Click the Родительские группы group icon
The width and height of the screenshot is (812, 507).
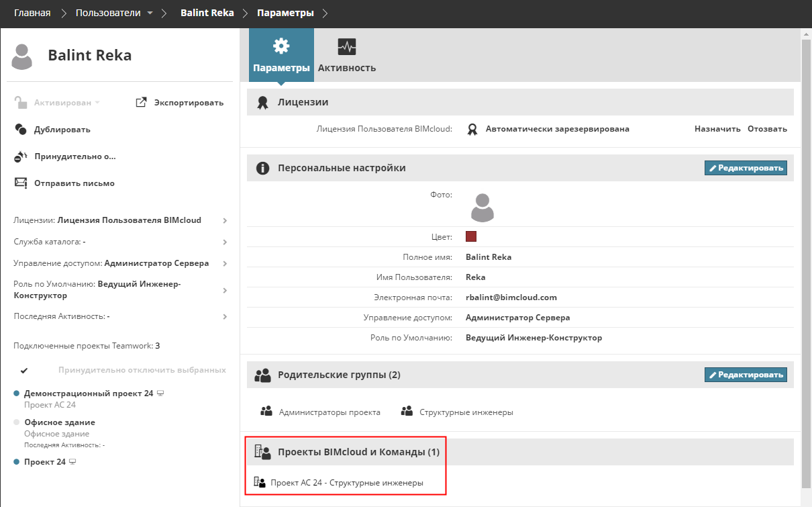[x=263, y=375]
